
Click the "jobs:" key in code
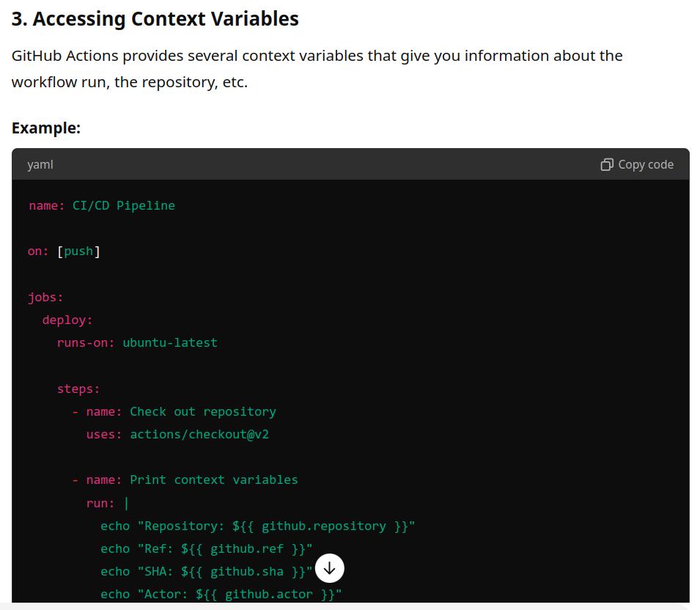45,297
